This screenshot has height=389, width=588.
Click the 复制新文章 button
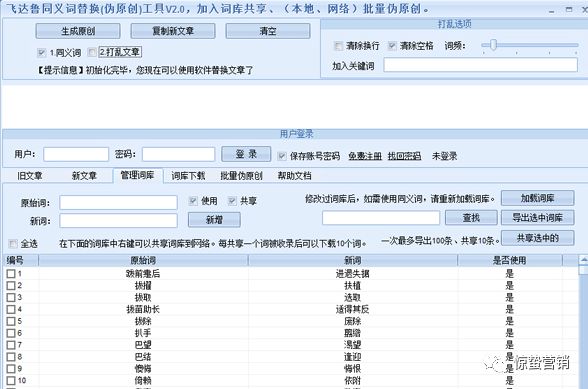click(173, 31)
